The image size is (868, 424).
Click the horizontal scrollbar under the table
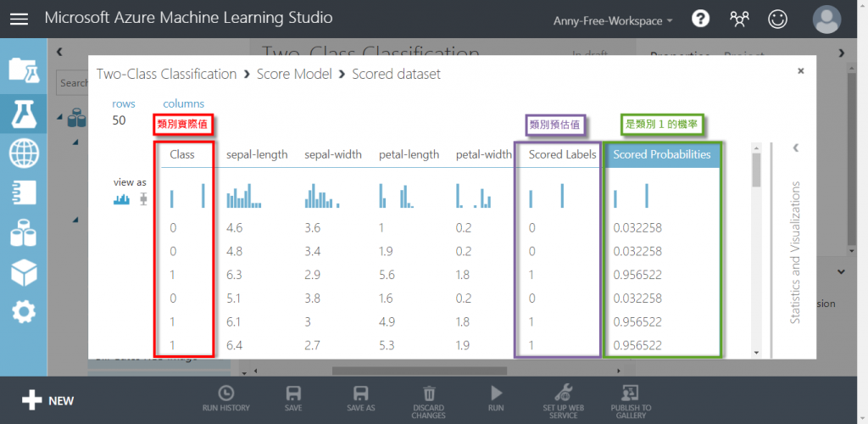pyautogui.click(x=419, y=371)
